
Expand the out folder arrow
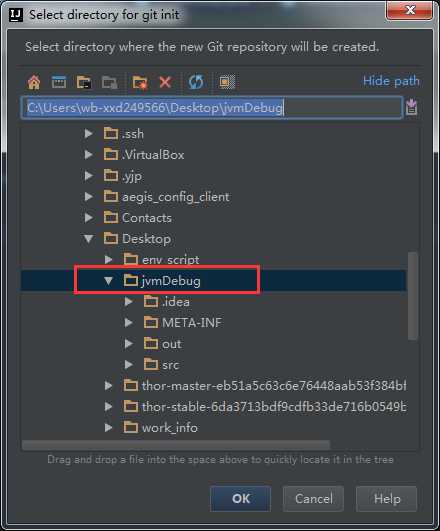pos(128,344)
